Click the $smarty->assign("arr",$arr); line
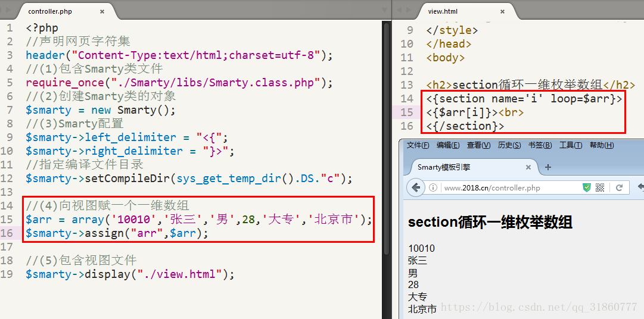The image size is (644, 319). pyautogui.click(x=117, y=233)
